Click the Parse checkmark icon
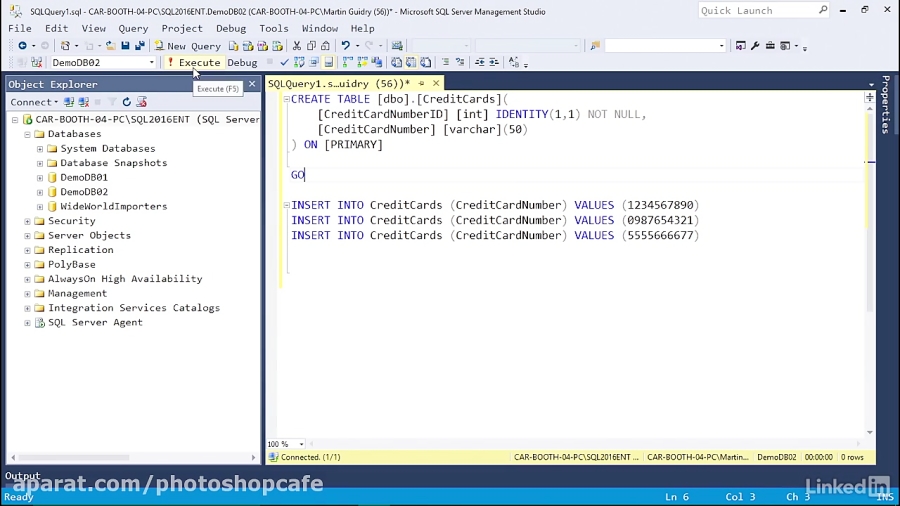 (x=284, y=63)
